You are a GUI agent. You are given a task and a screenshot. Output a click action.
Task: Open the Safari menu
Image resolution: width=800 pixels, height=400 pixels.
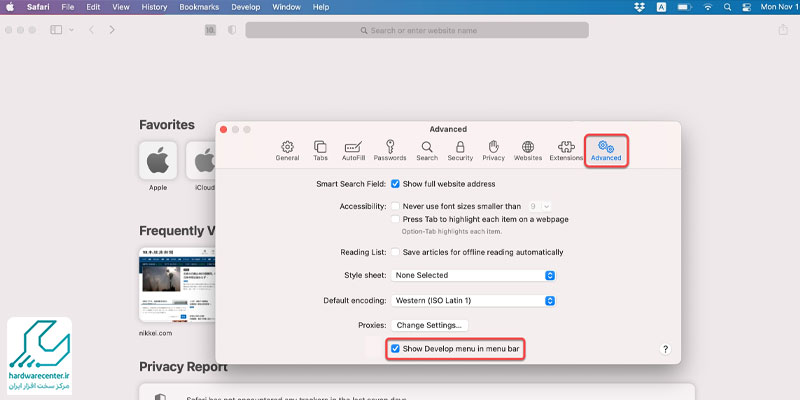(x=37, y=7)
